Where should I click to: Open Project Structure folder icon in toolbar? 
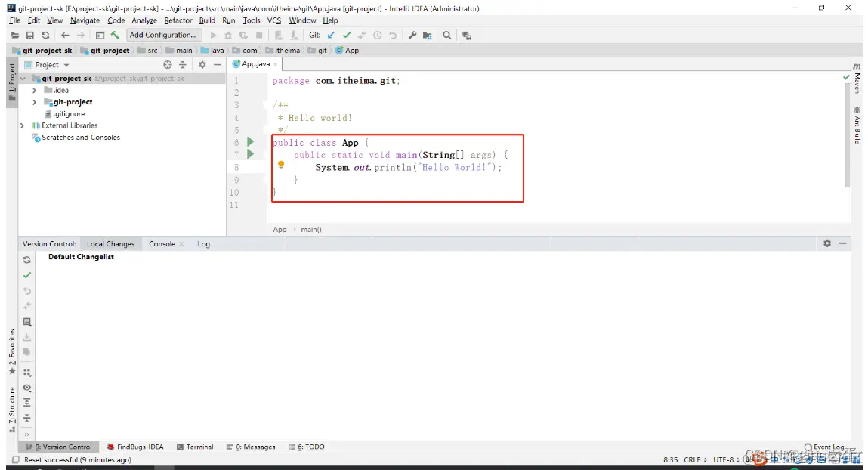(x=427, y=35)
